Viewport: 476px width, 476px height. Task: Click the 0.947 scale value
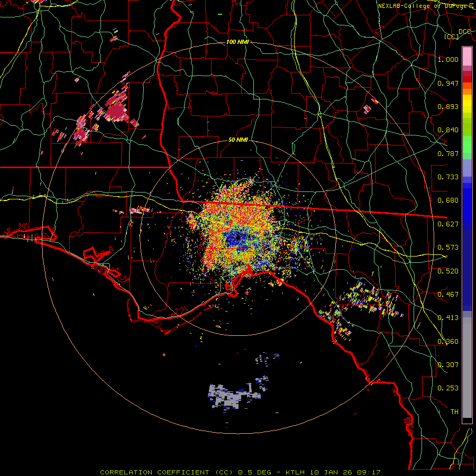448,83
